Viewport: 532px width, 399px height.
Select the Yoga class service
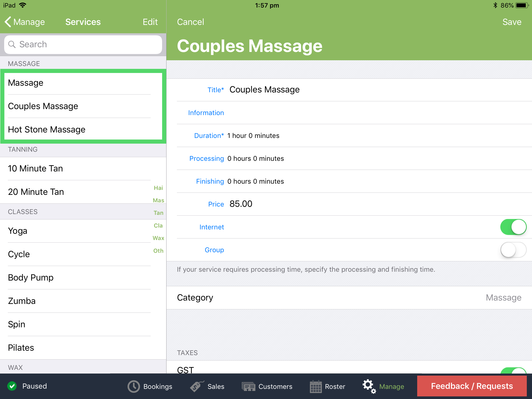point(18,231)
